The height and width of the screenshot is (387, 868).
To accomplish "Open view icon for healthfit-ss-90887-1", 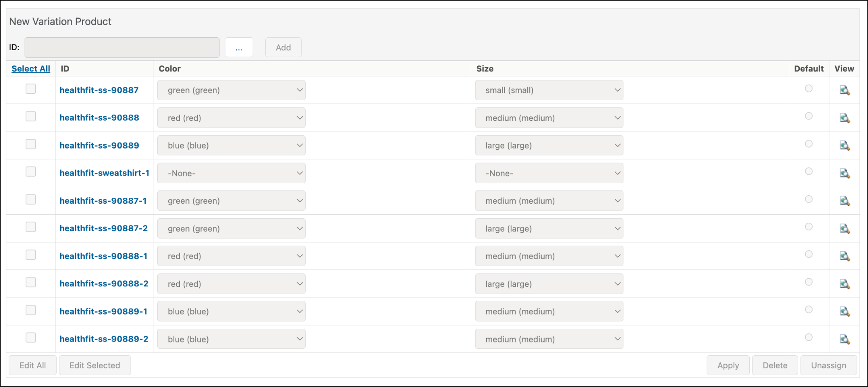I will 845,201.
